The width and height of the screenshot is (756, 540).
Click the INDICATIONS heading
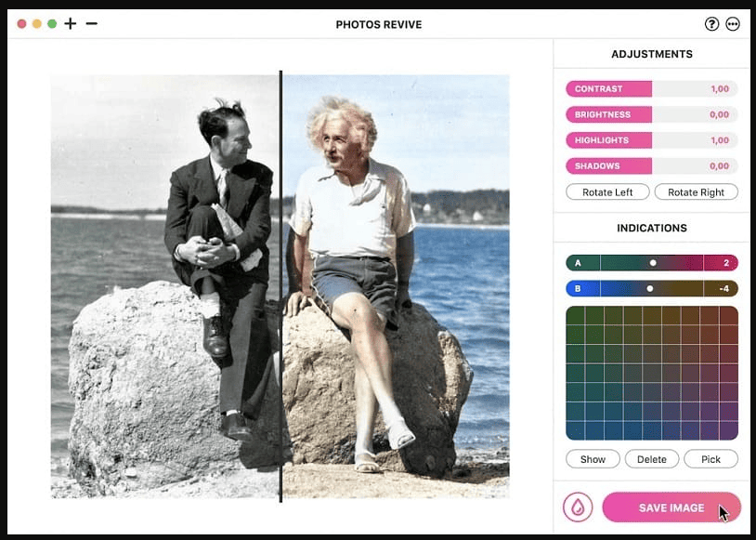pos(652,228)
